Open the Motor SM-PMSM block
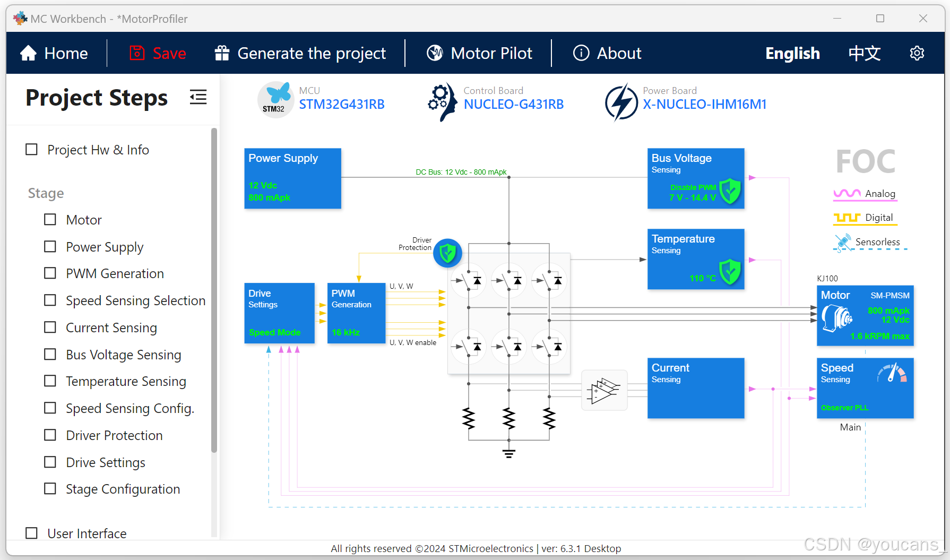This screenshot has height=560, width=950. pos(865,315)
